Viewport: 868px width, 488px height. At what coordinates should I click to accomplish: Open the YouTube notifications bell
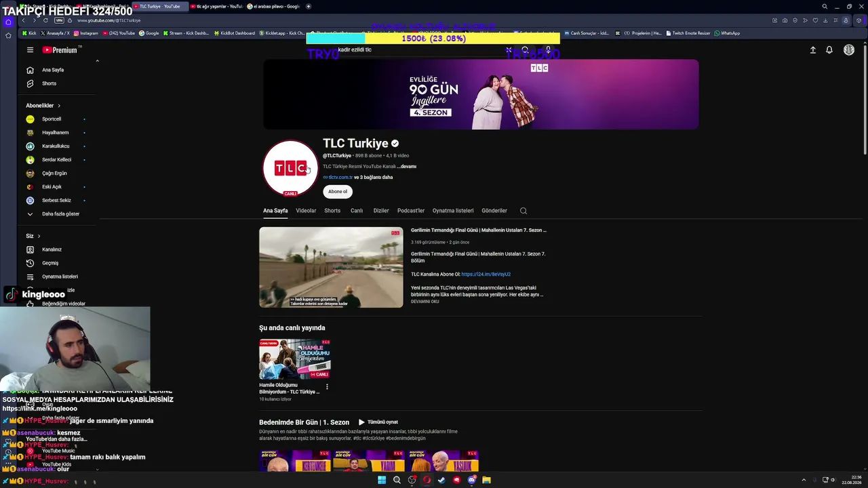(829, 49)
